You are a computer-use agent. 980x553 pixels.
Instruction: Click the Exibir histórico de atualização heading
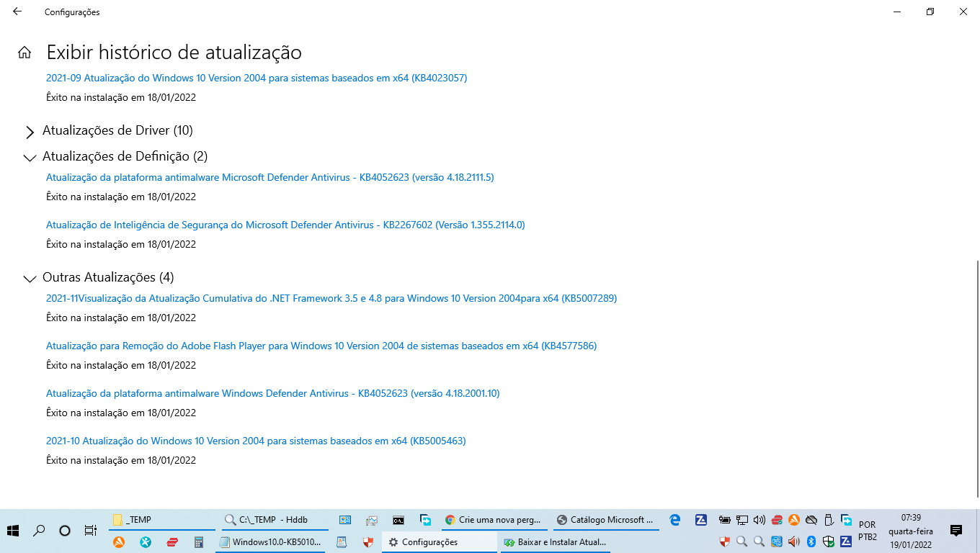[x=174, y=53]
